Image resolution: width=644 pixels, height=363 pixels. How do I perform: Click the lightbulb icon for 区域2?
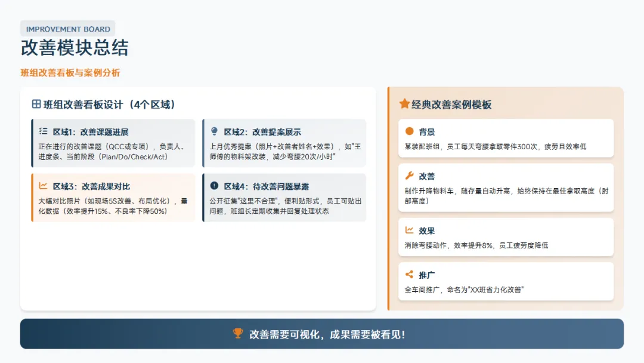[214, 131]
